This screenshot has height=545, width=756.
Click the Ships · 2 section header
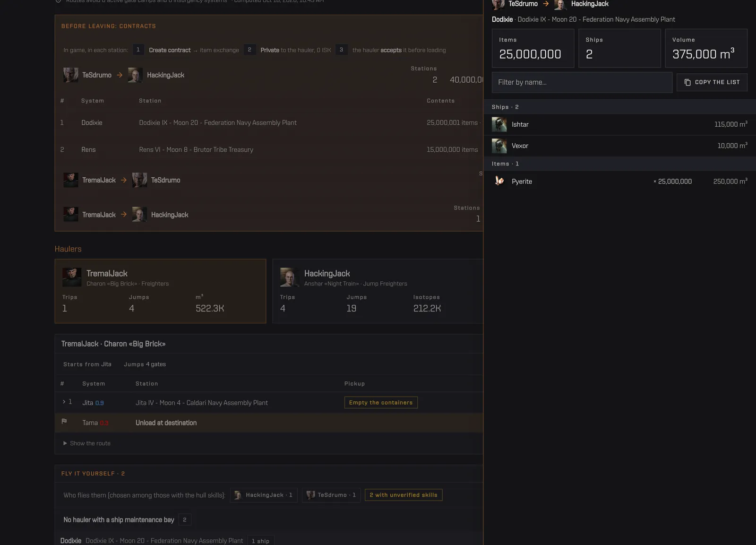(x=619, y=107)
